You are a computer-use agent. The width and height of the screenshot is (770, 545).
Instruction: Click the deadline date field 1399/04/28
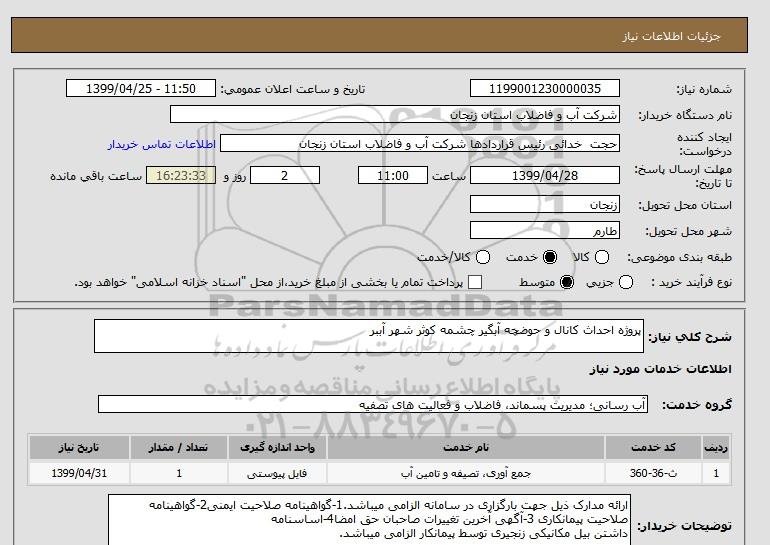point(545,175)
